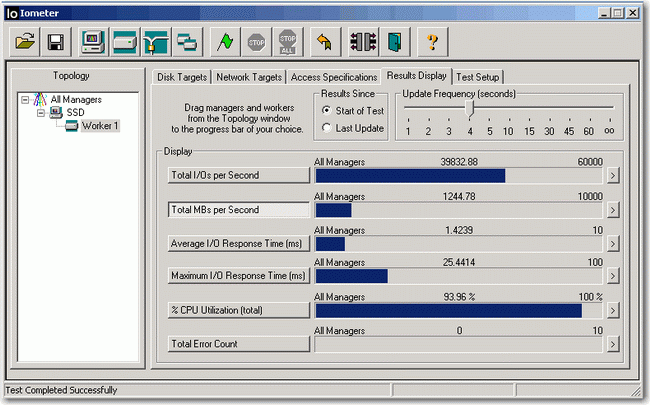
Task: Click the 10000 maximum scale value
Action: tap(590, 196)
